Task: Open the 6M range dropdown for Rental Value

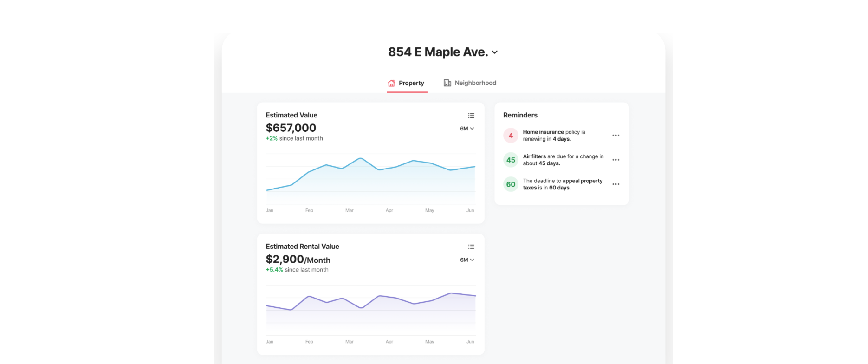Action: 467,260
